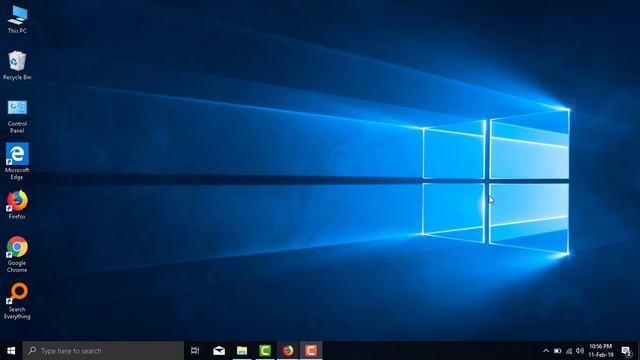This screenshot has height=360, width=640.
Task: Click the Type here to search box
Action: (103, 351)
